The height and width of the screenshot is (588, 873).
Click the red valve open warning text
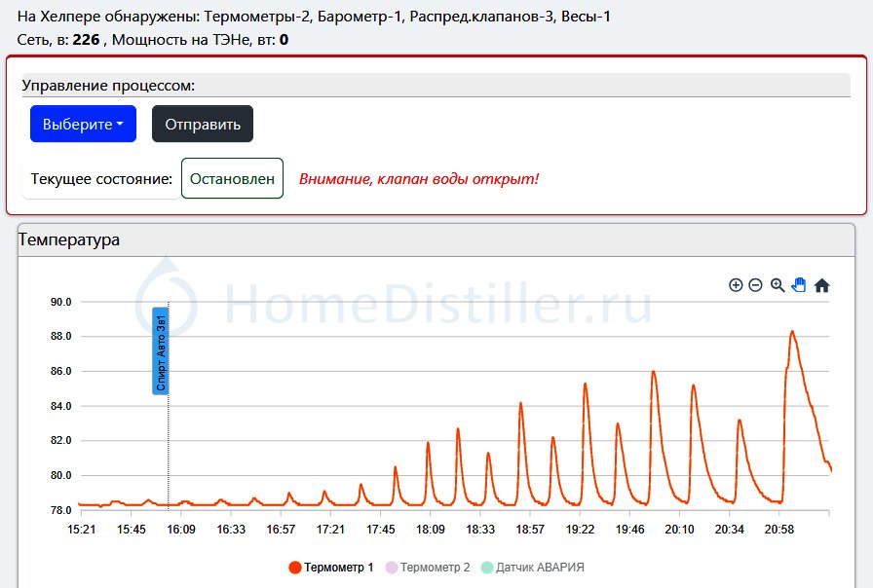click(x=418, y=179)
